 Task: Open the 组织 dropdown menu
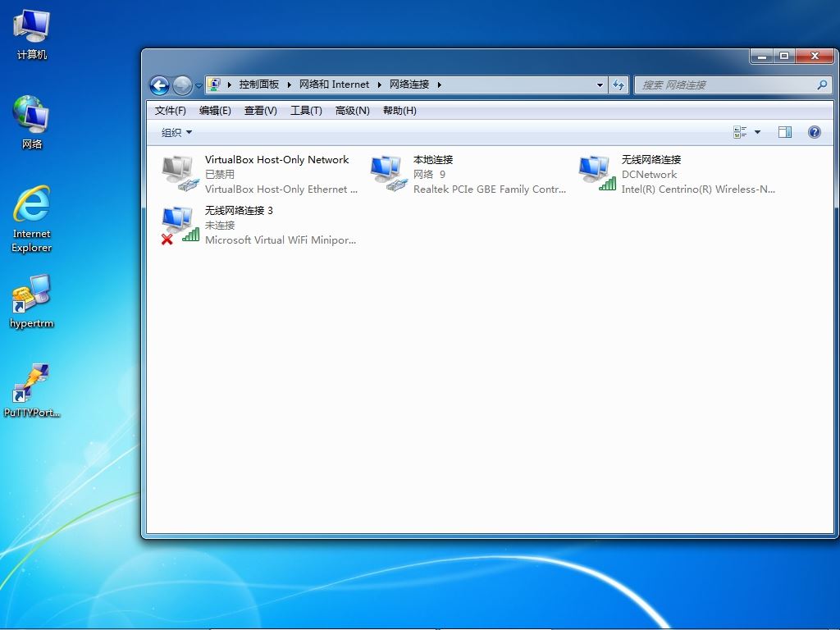(177, 132)
